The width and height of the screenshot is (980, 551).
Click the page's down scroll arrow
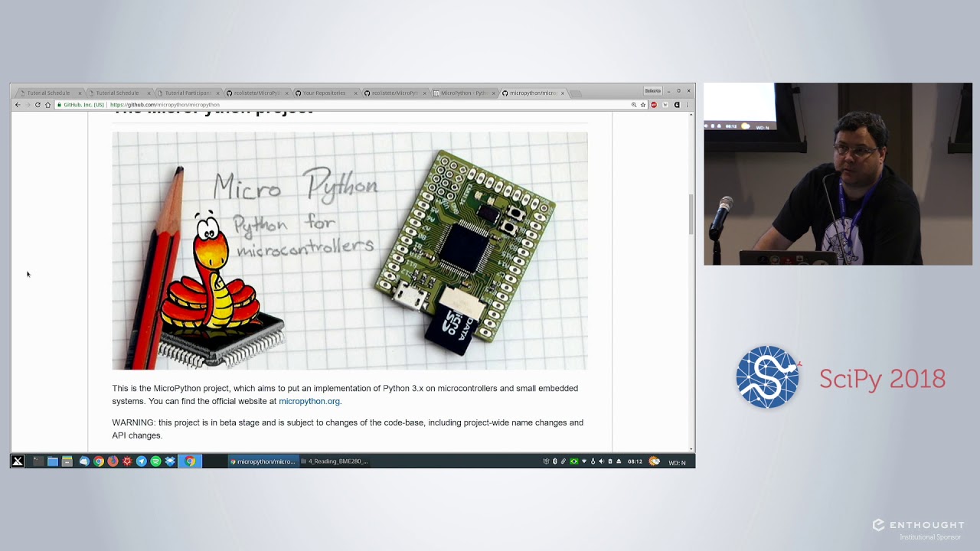[691, 449]
